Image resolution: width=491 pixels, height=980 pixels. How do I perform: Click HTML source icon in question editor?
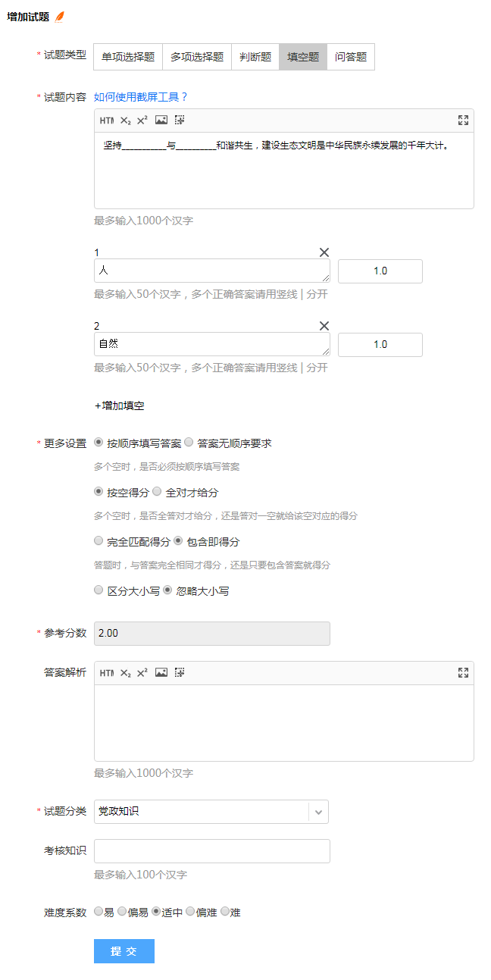107,121
